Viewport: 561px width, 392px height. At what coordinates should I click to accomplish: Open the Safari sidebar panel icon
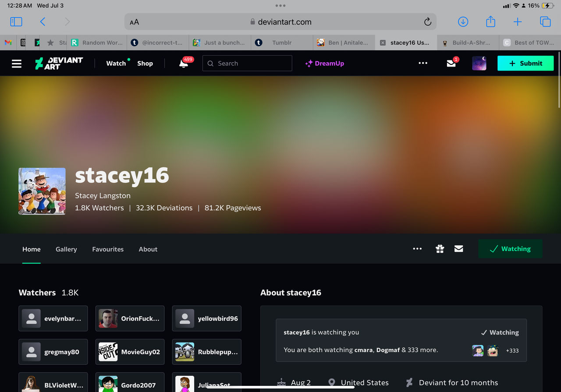click(x=16, y=21)
